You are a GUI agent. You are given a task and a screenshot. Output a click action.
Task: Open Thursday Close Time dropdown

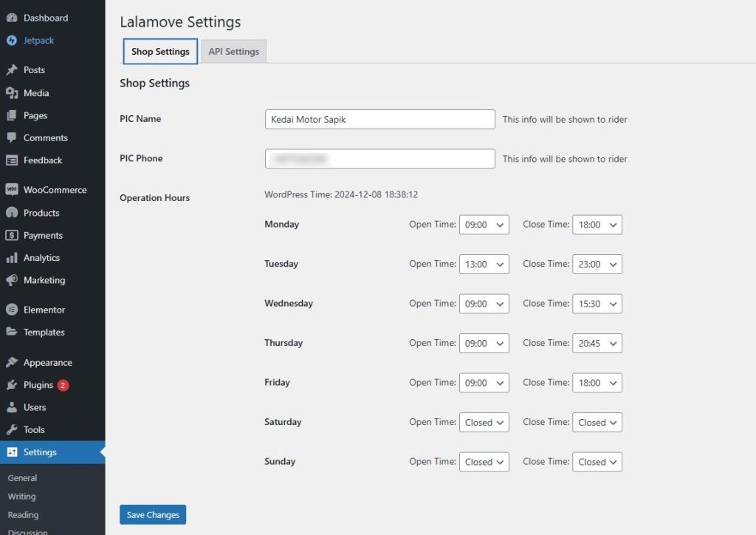(597, 344)
